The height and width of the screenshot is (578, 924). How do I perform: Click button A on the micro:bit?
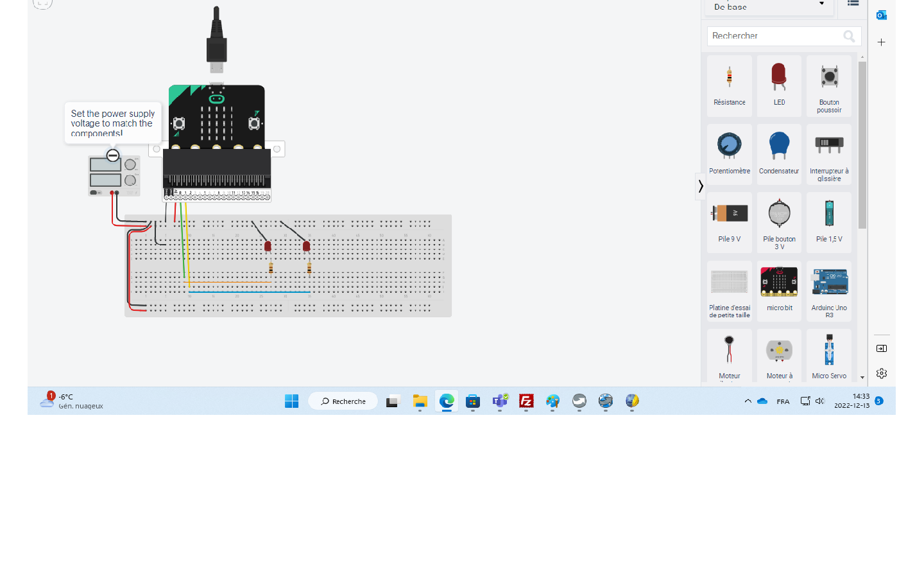tap(179, 123)
